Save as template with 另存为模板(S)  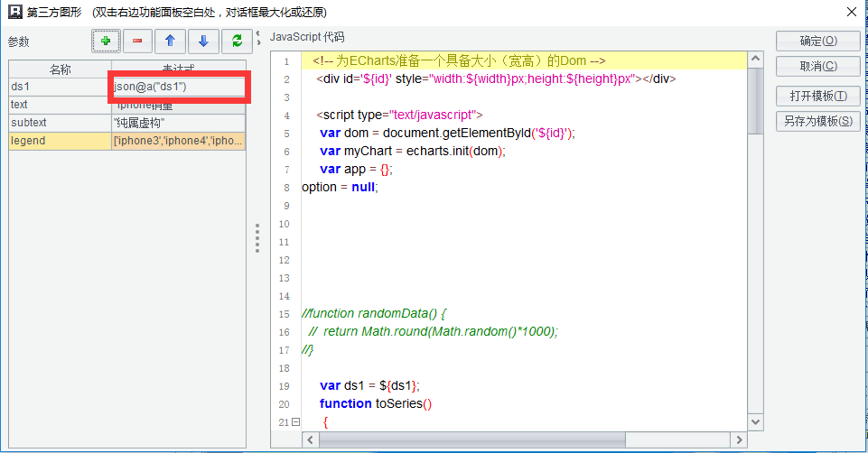point(817,121)
